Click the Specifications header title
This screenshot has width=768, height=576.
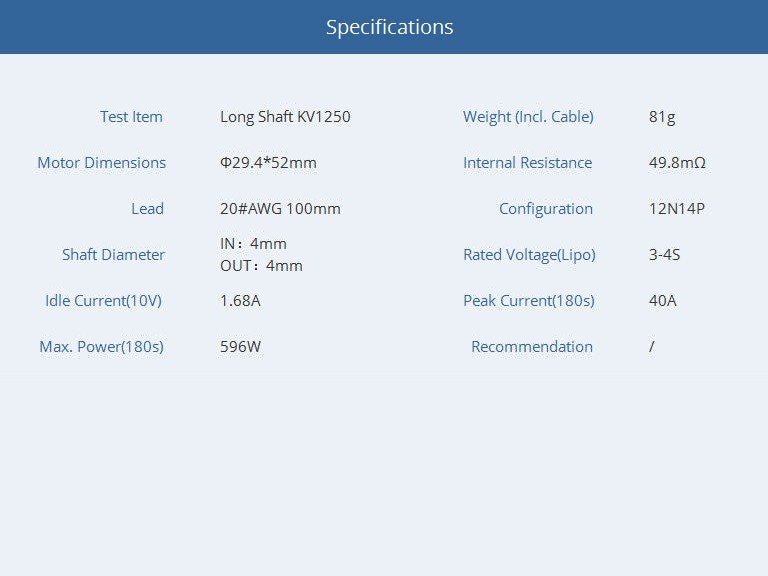pos(389,27)
